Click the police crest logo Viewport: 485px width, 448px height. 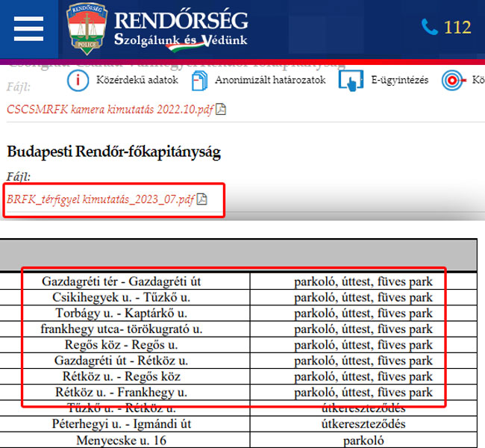tap(86, 28)
